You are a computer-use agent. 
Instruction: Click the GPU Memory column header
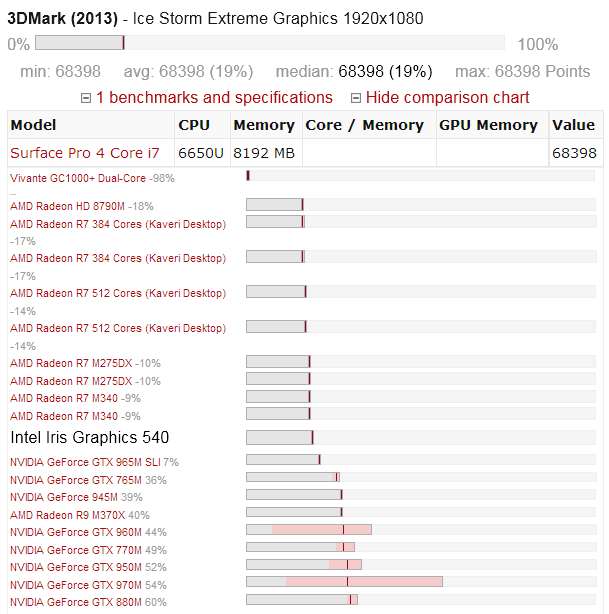pos(488,125)
